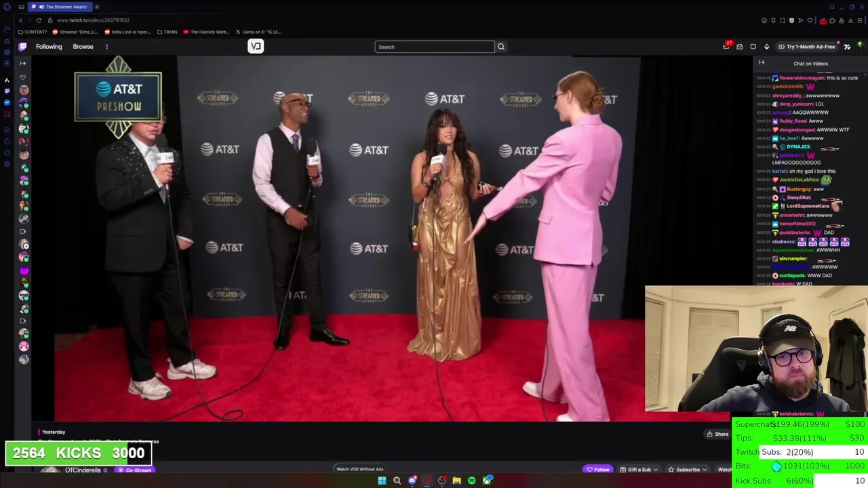The image size is (868, 488).
Task: Expand the left sidebar with arrow icon
Action: click(x=22, y=63)
